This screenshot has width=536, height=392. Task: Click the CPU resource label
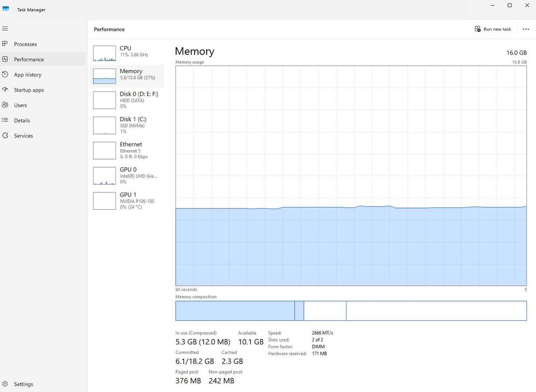pyautogui.click(x=125, y=48)
